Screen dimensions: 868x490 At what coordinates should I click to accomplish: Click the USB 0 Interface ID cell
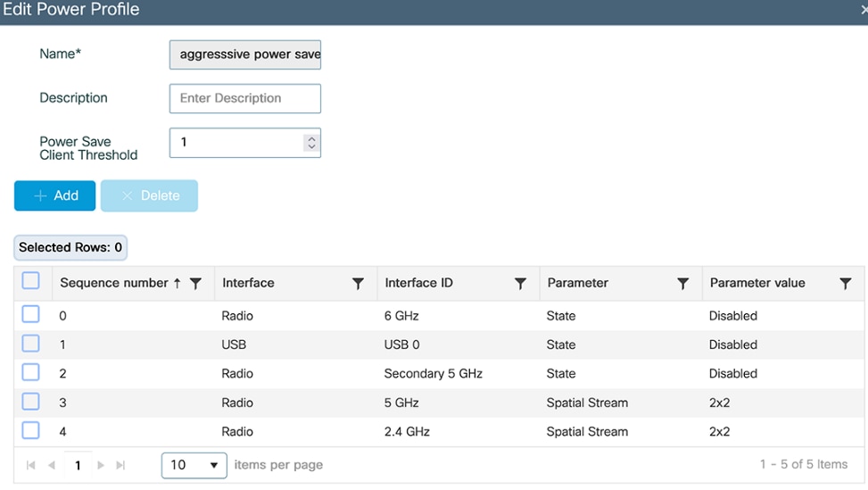pyautogui.click(x=402, y=345)
